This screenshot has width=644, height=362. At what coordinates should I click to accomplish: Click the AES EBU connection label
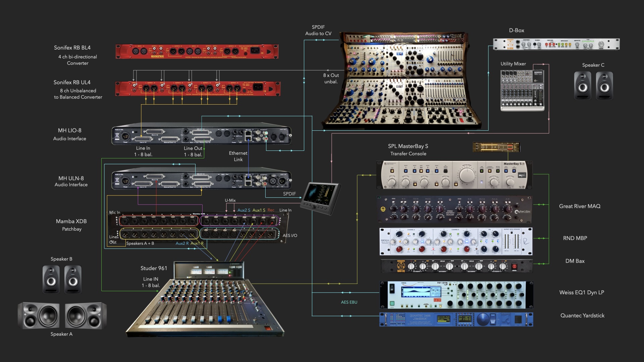[349, 302]
